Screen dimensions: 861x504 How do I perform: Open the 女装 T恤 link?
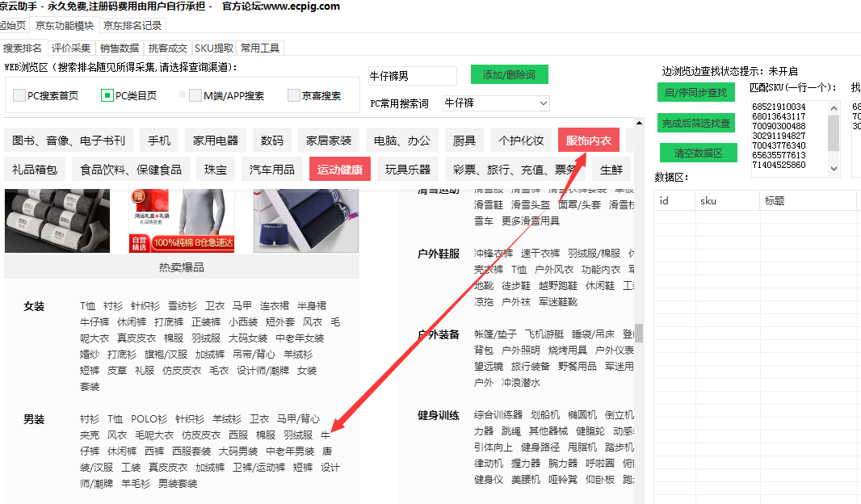[x=87, y=306]
